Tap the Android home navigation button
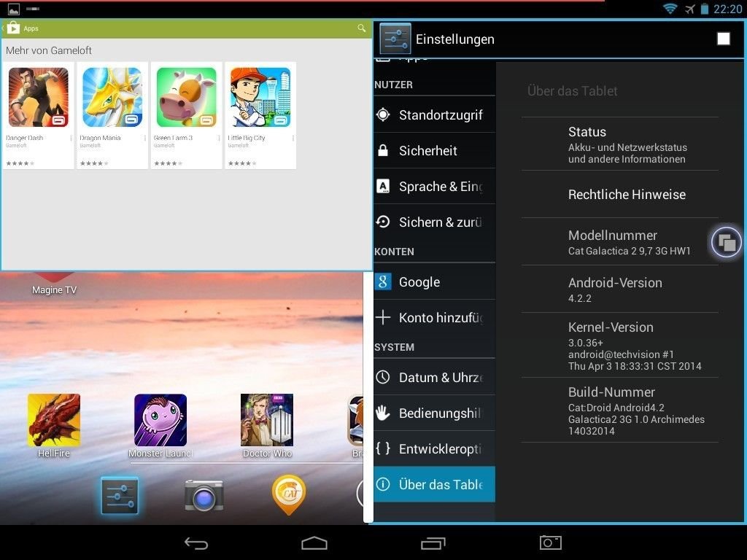 (x=314, y=542)
